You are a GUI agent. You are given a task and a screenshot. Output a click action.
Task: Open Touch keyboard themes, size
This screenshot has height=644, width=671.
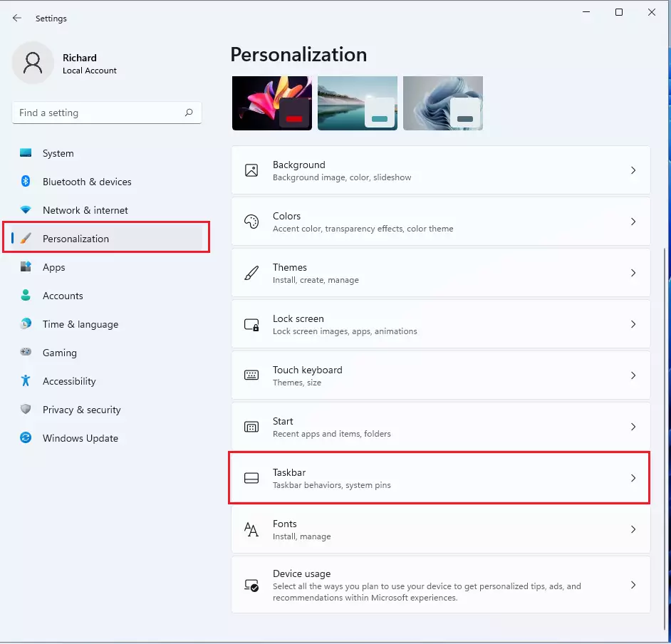[441, 375]
